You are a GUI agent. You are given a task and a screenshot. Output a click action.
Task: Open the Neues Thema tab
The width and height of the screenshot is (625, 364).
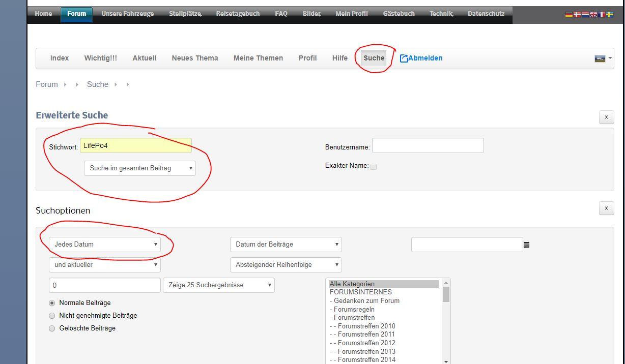pos(195,58)
